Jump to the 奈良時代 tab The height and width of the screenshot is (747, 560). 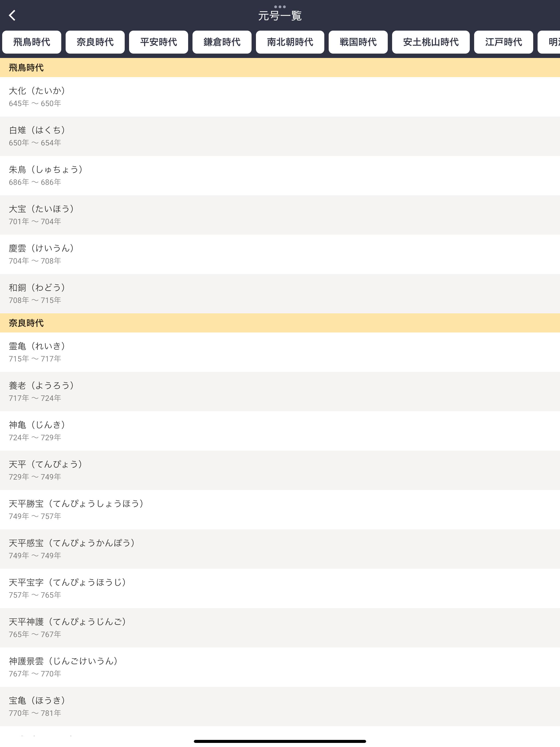(x=95, y=42)
